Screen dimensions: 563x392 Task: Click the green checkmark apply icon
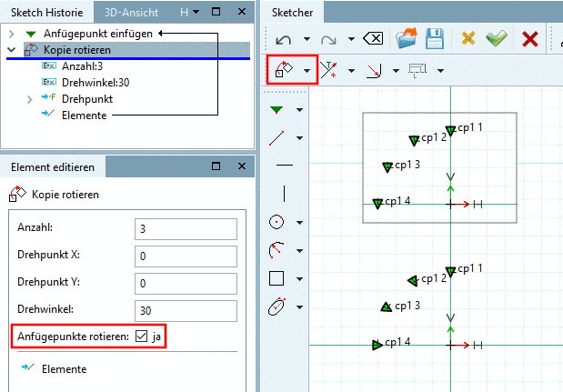[x=497, y=37]
